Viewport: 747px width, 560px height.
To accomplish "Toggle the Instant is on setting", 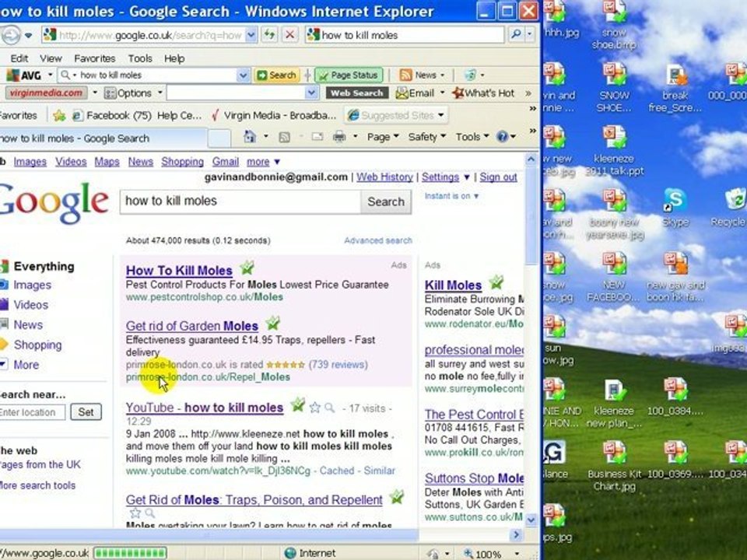I will (x=451, y=196).
